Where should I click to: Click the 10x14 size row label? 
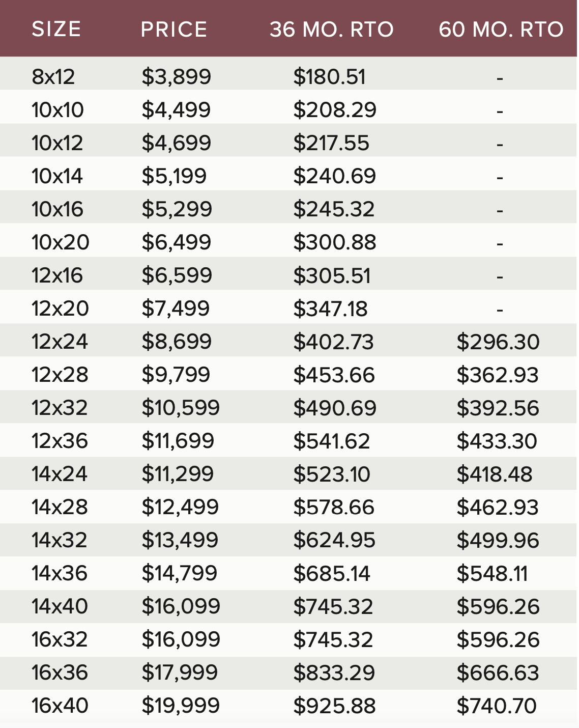click(57, 176)
